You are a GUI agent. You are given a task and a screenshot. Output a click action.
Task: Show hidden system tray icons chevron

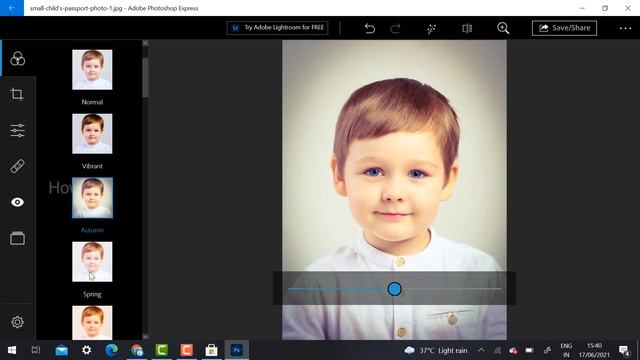pyautogui.click(x=481, y=350)
